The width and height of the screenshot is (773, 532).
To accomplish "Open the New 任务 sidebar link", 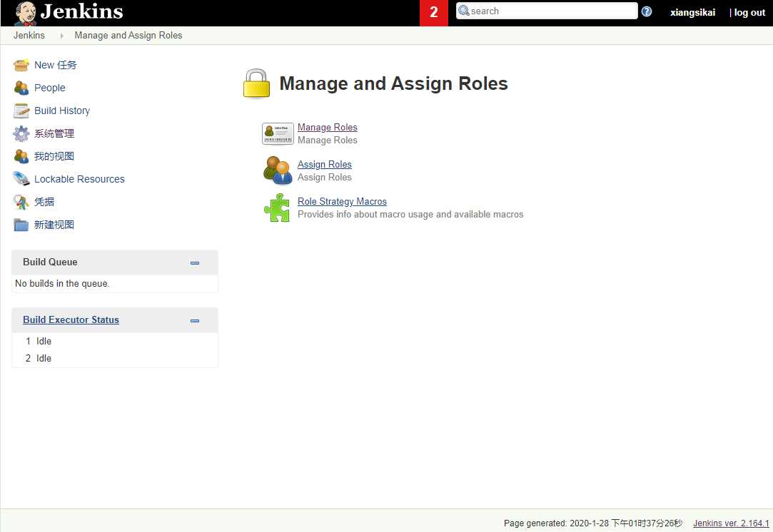I will point(55,65).
